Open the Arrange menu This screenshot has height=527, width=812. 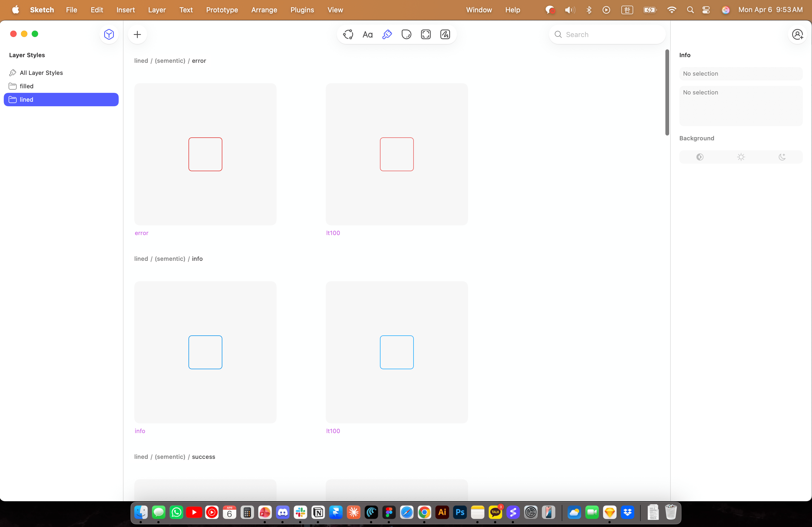[x=264, y=10]
